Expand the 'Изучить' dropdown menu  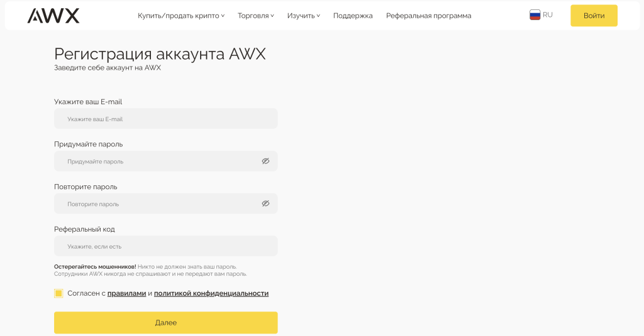coord(304,16)
